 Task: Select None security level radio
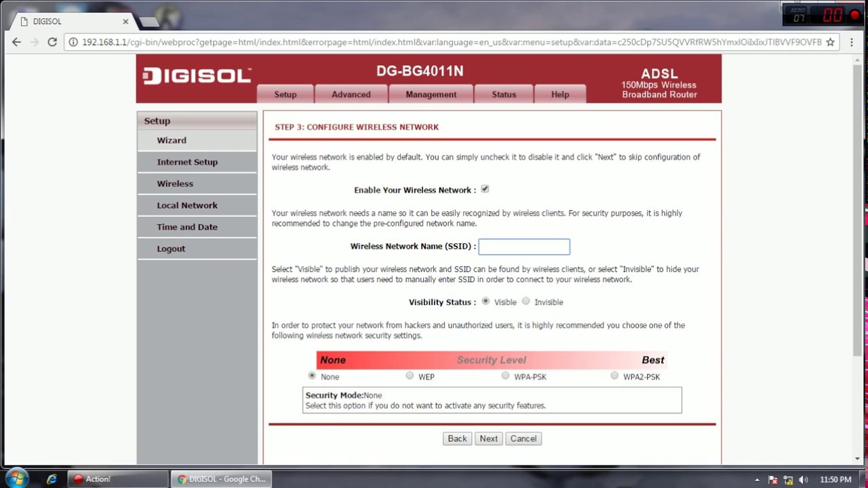(312, 375)
